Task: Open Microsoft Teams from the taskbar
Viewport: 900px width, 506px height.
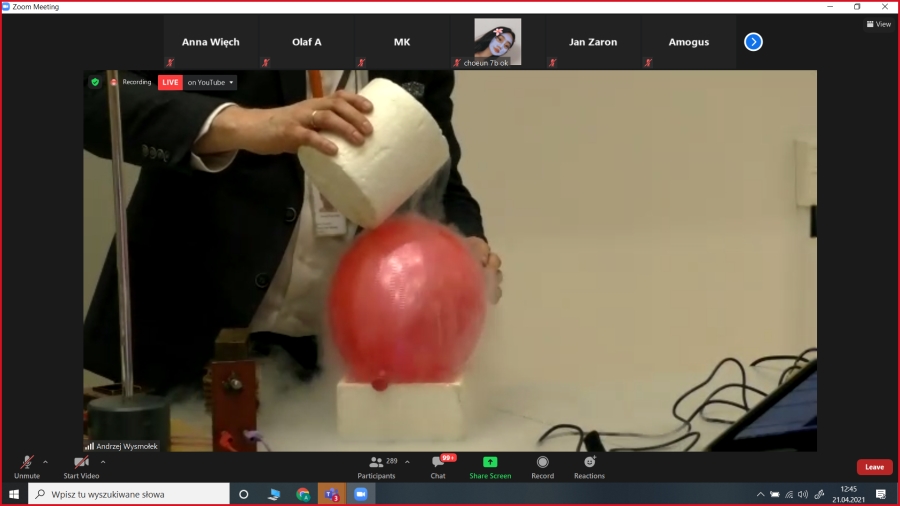Action: [x=331, y=494]
